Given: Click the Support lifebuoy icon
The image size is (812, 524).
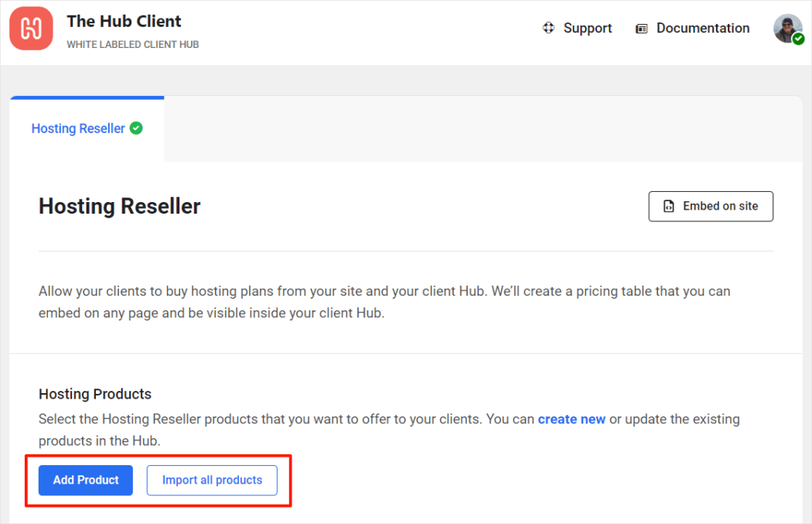Looking at the screenshot, I should pos(549,29).
